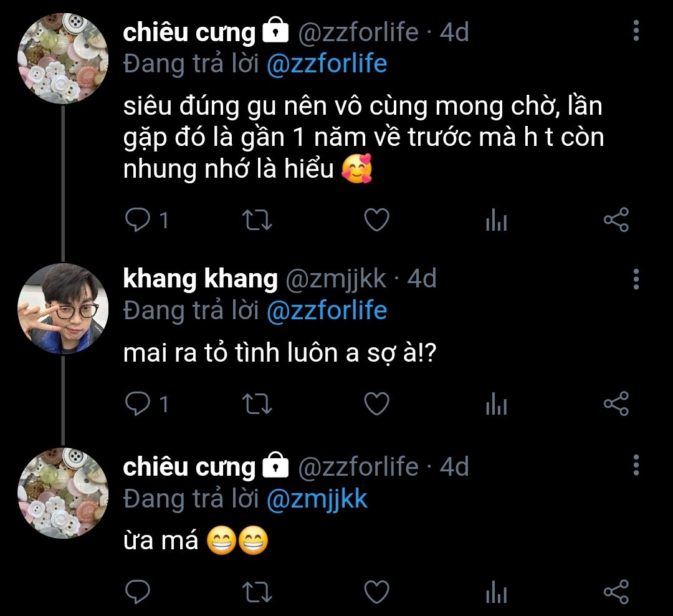Viewport: 673px width, 616px height.
Task: View analytics of first tweet
Action: click(496, 220)
